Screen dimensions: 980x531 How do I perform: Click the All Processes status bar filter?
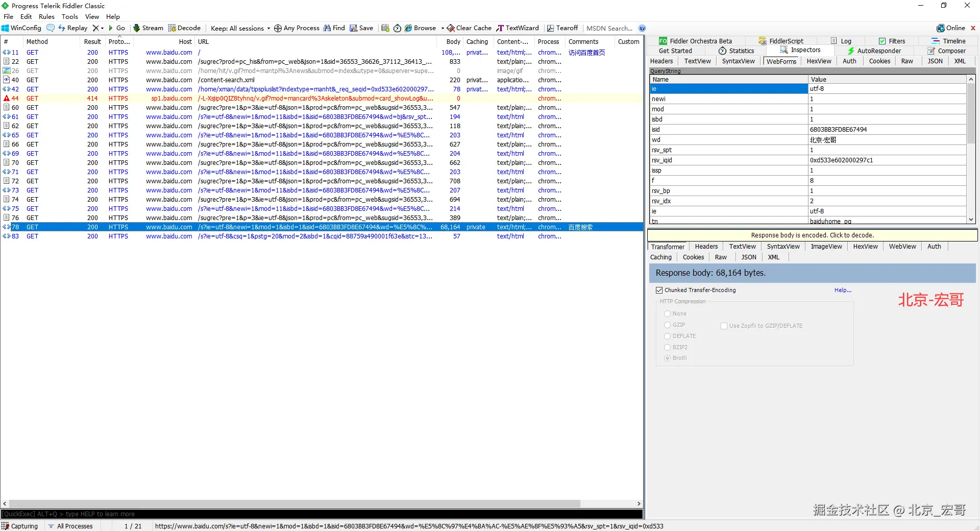coord(70,526)
